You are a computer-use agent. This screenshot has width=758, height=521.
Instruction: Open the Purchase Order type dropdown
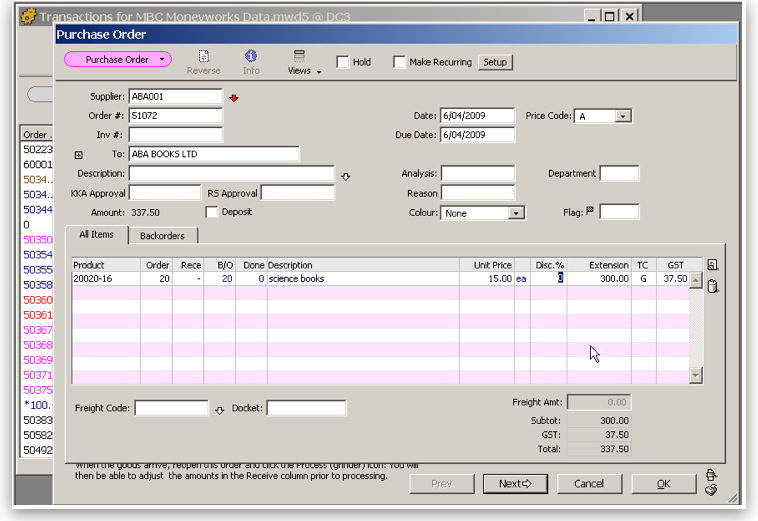click(x=117, y=59)
